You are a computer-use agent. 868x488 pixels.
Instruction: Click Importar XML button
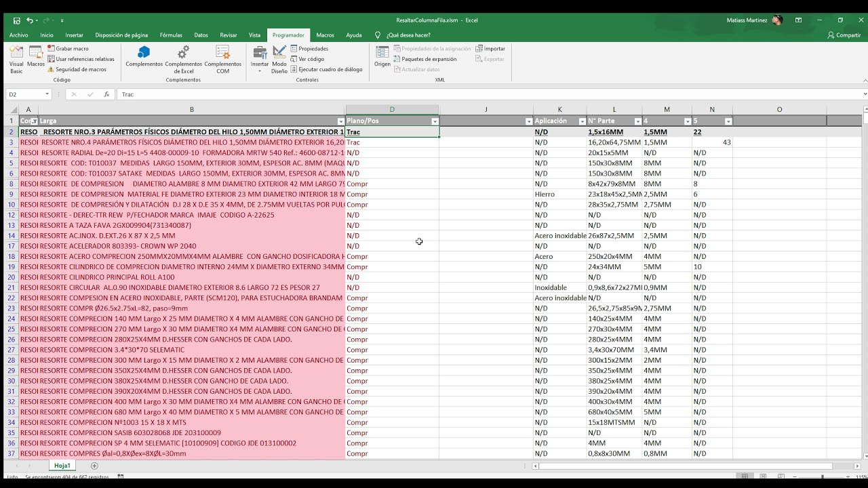pyautogui.click(x=490, y=49)
